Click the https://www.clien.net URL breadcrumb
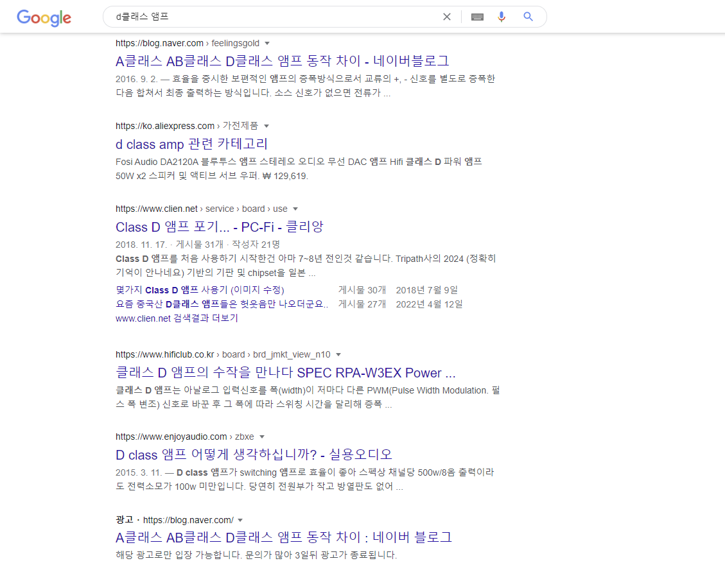725x588 pixels. [x=202, y=209]
